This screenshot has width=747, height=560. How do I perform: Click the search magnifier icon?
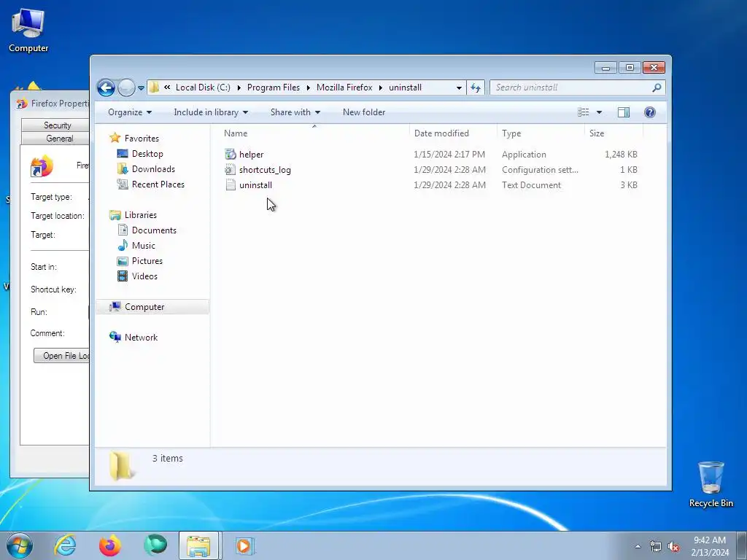[657, 87]
